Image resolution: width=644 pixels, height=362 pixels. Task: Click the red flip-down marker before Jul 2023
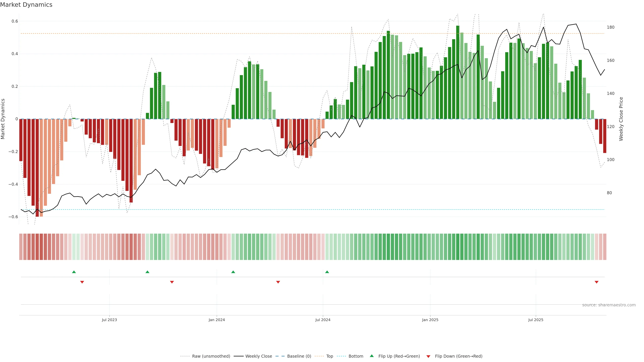point(82,282)
